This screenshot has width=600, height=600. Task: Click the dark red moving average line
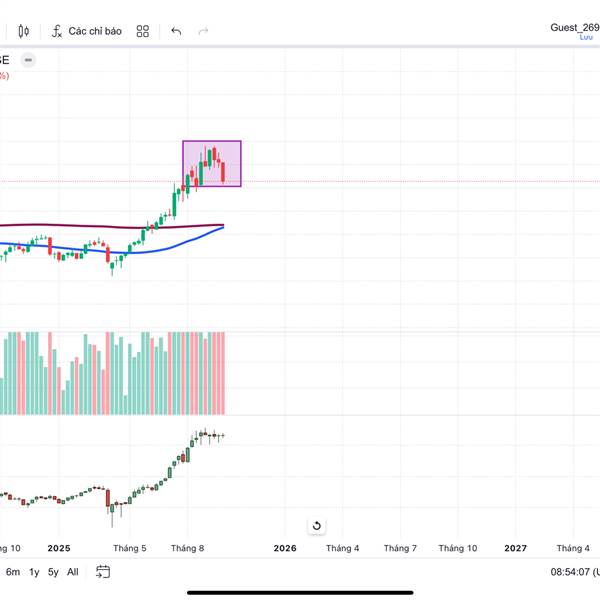pos(80,225)
